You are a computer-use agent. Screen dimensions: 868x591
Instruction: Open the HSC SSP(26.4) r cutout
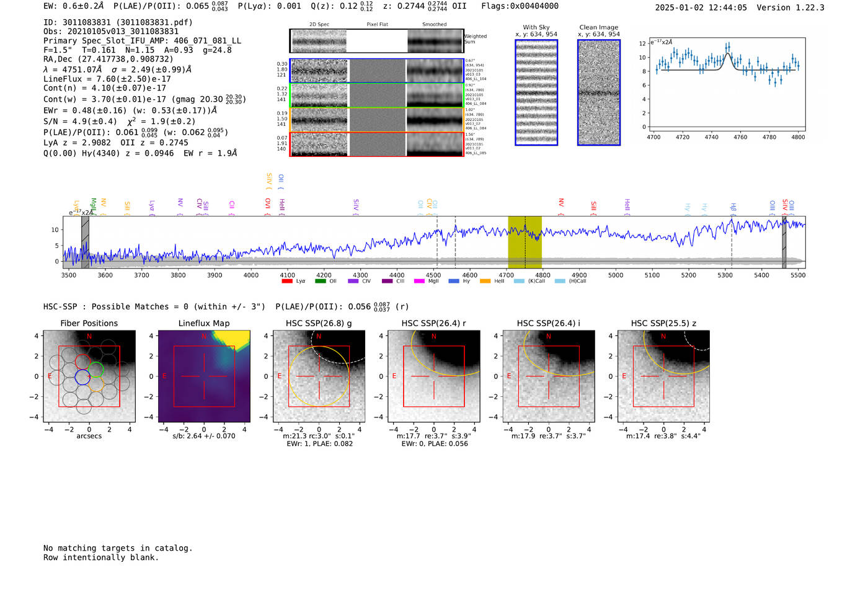pyautogui.click(x=434, y=376)
